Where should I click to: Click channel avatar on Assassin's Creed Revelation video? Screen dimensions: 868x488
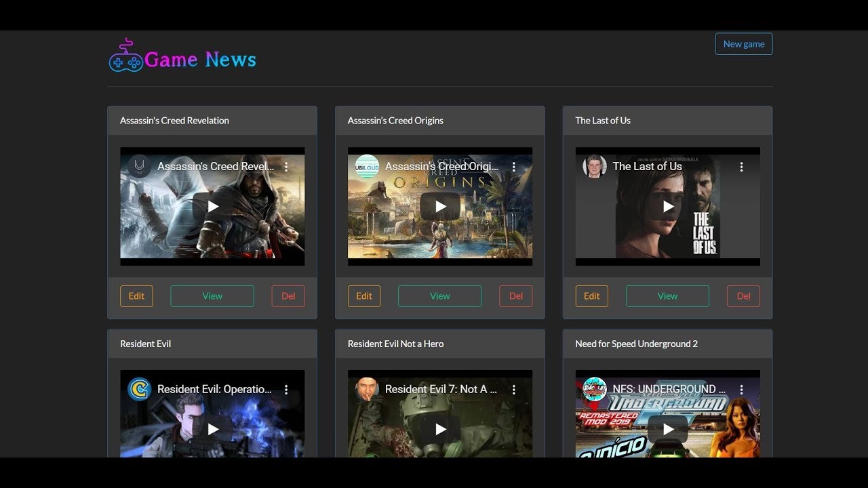pos(139,166)
